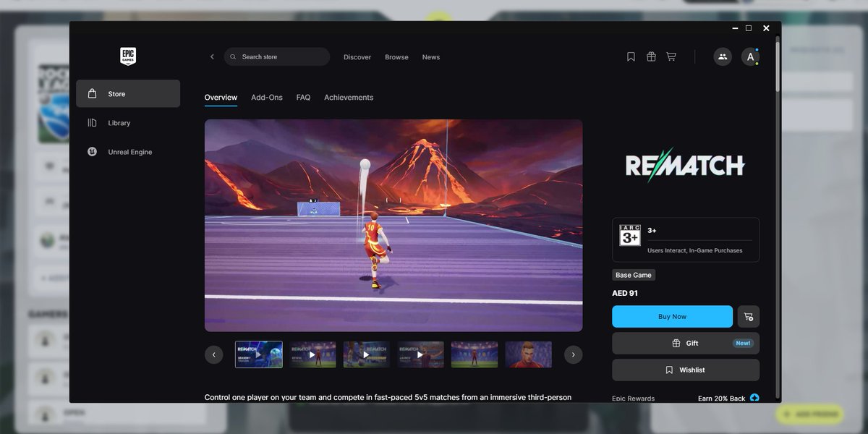Click the Base Game tag
The width and height of the screenshot is (868, 434).
pyautogui.click(x=633, y=275)
